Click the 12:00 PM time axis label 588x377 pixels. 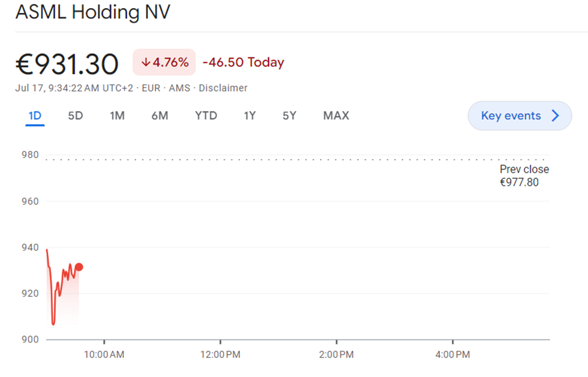tap(220, 354)
